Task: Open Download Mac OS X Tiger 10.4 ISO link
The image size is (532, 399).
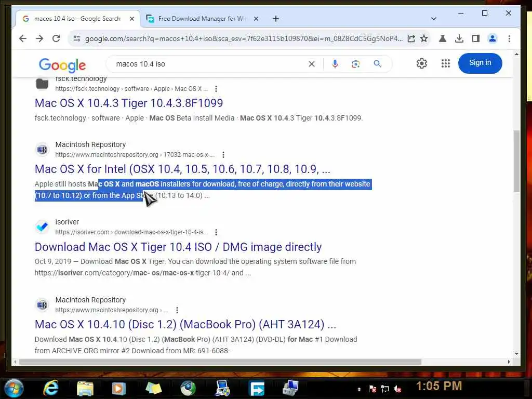Action: click(178, 247)
